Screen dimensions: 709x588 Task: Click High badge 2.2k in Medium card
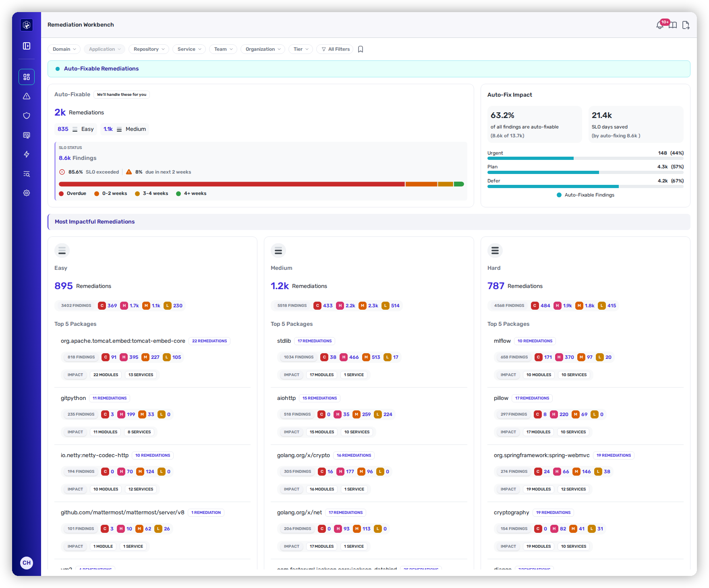(x=346, y=306)
